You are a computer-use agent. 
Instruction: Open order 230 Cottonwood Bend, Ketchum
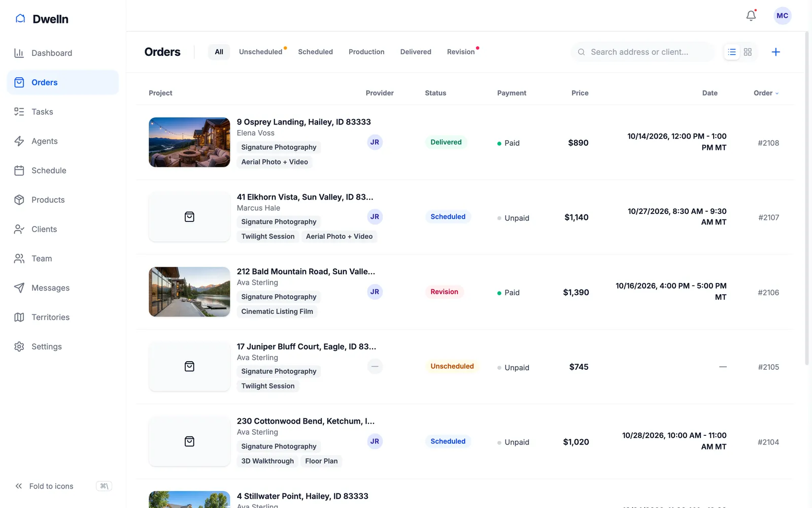(x=306, y=421)
